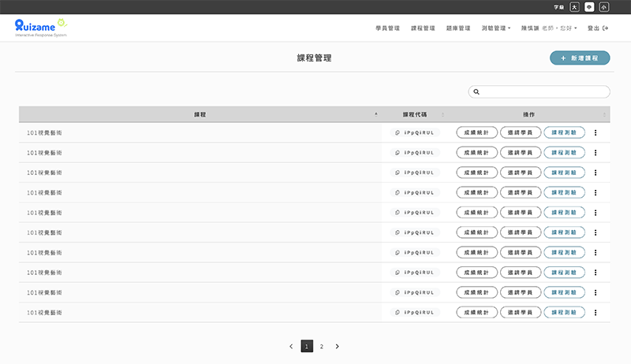Screen dimensions: 631x364
Task: Copy the course code in the fifth row
Action: pyautogui.click(x=398, y=213)
